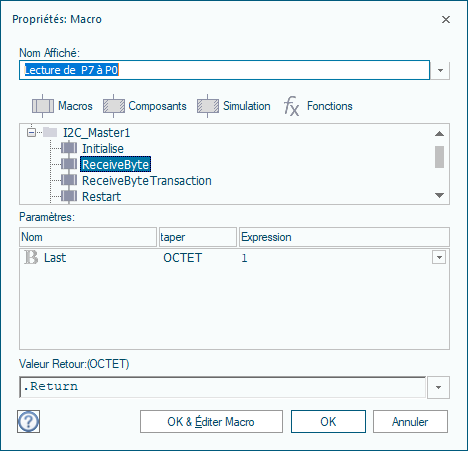Click the Nom Affiché text field
The image size is (468, 451).
[x=224, y=70]
